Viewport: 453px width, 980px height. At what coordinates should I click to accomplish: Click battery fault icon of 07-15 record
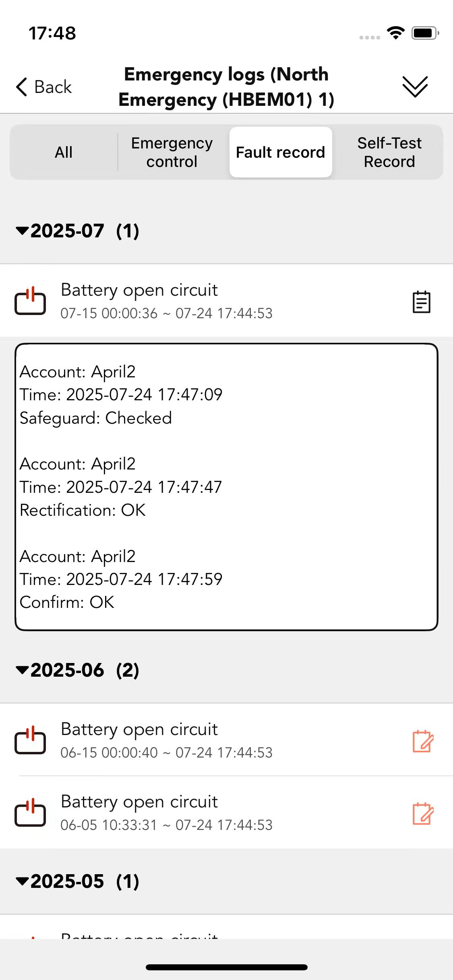30,301
